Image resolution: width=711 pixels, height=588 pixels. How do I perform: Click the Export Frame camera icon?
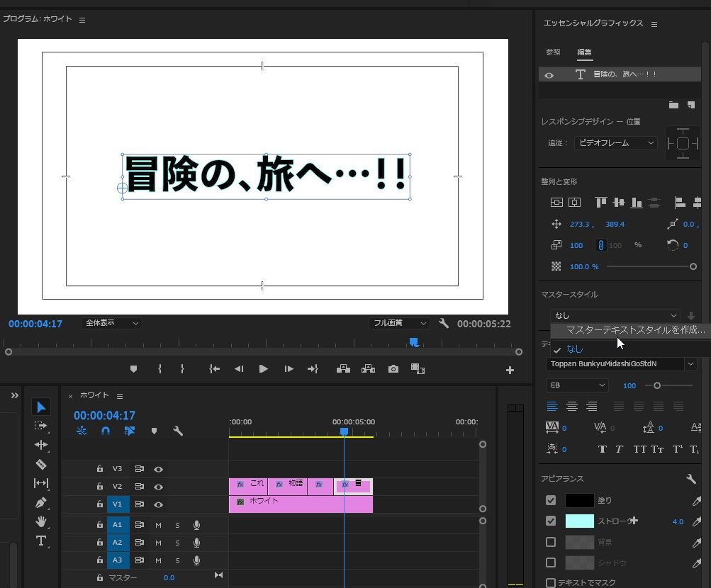[x=393, y=369]
